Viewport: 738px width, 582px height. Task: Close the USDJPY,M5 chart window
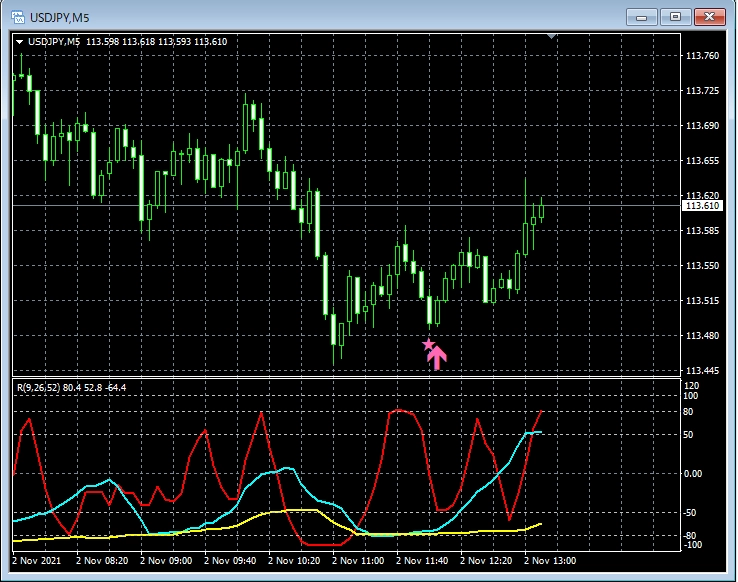point(709,16)
